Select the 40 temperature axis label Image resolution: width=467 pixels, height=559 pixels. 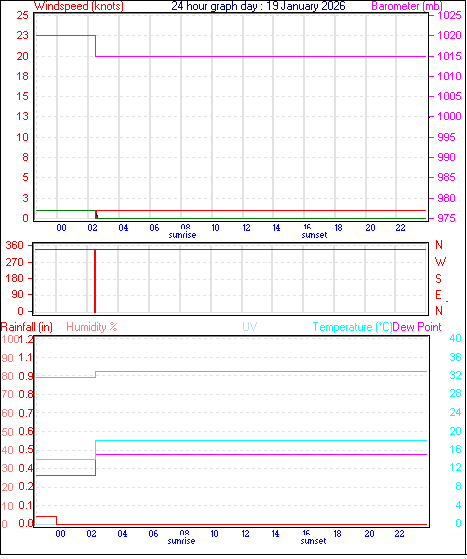456,338
